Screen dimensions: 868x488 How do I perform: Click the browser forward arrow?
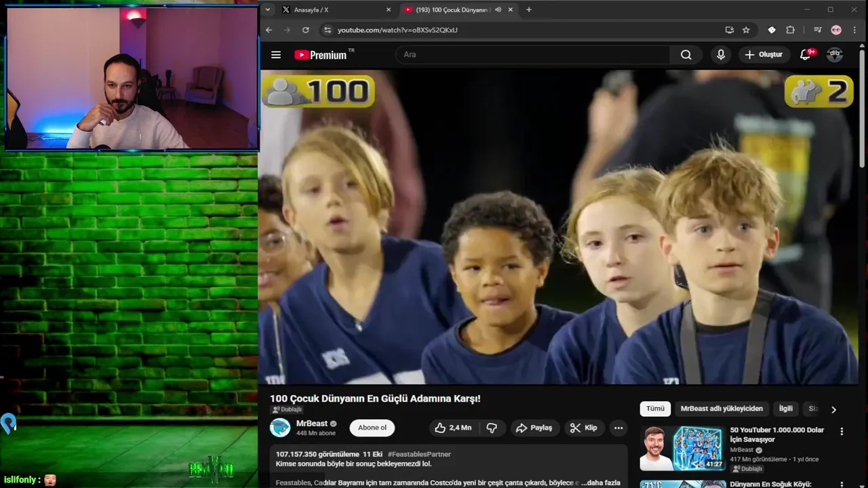click(x=288, y=30)
